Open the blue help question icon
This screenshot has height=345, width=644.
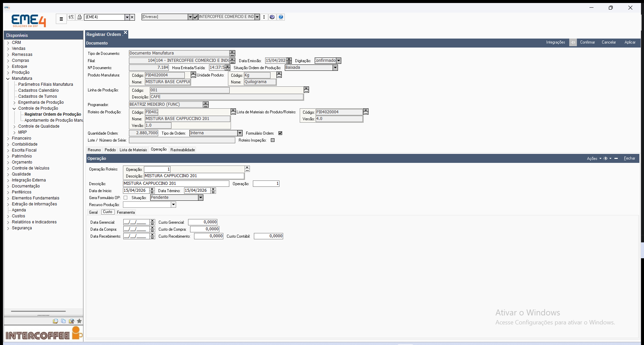point(281,17)
